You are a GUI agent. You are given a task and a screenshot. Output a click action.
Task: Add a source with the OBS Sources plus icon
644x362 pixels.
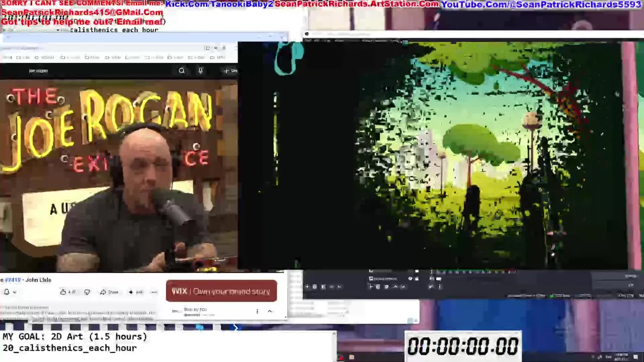tap(371, 287)
